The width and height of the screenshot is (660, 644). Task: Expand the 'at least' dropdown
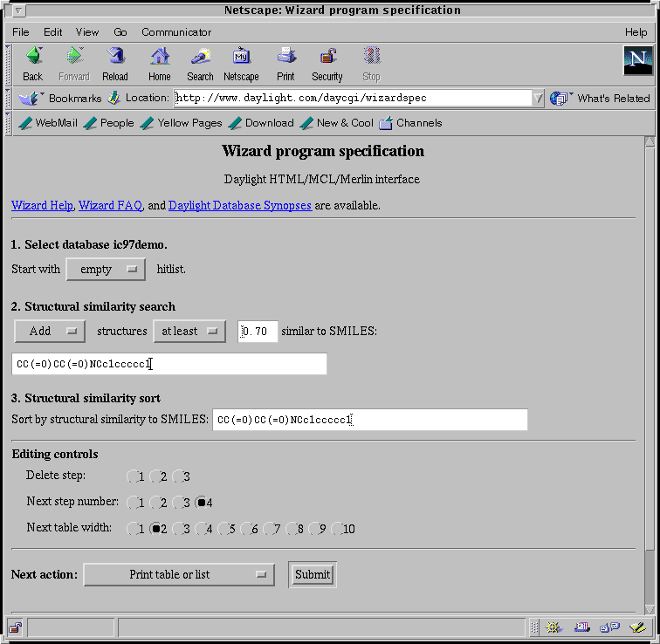coord(189,332)
